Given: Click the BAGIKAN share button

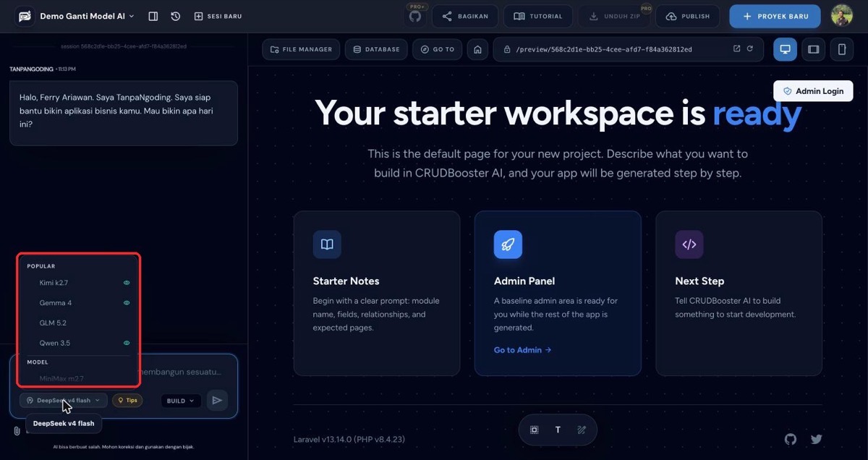Looking at the screenshot, I should pos(465,16).
